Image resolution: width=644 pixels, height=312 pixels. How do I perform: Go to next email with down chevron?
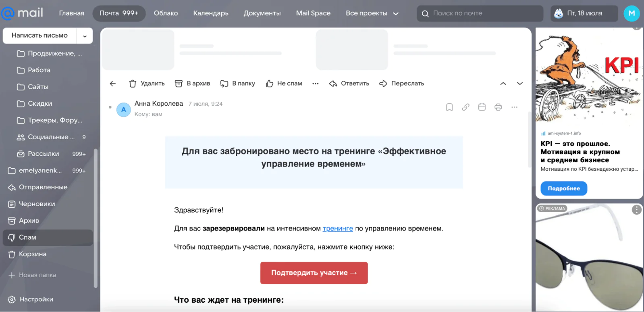[x=520, y=84]
